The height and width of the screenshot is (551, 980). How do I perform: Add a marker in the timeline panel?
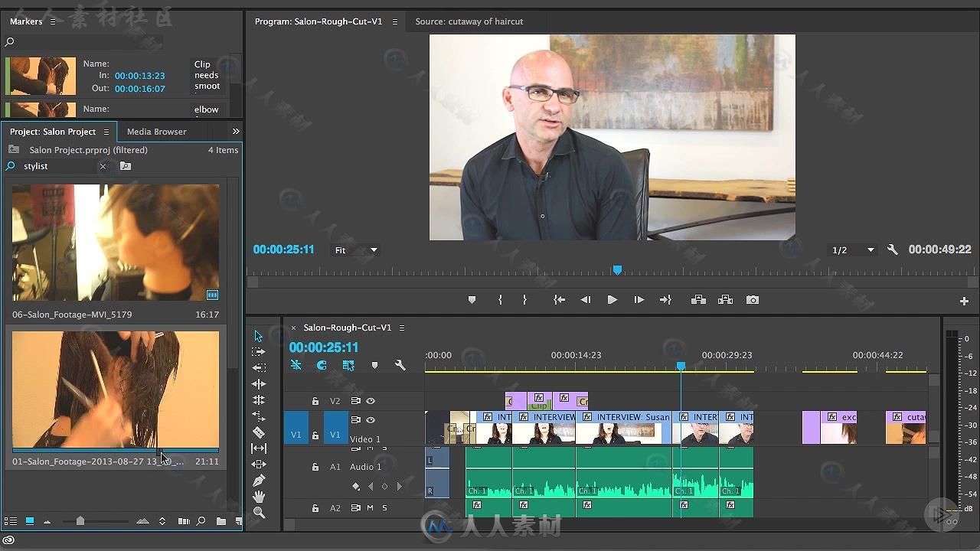(374, 366)
